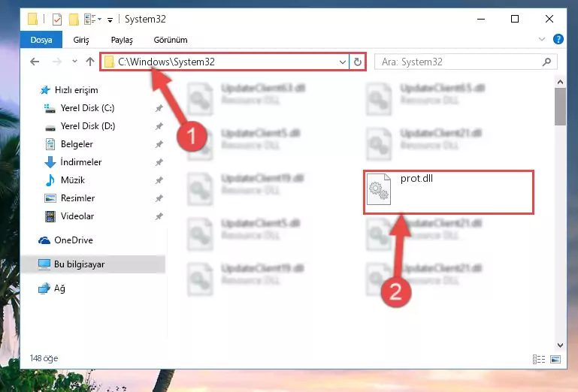Open Yerel Disk (D:) in sidebar
The width and height of the screenshot is (578, 392).
pos(80,126)
